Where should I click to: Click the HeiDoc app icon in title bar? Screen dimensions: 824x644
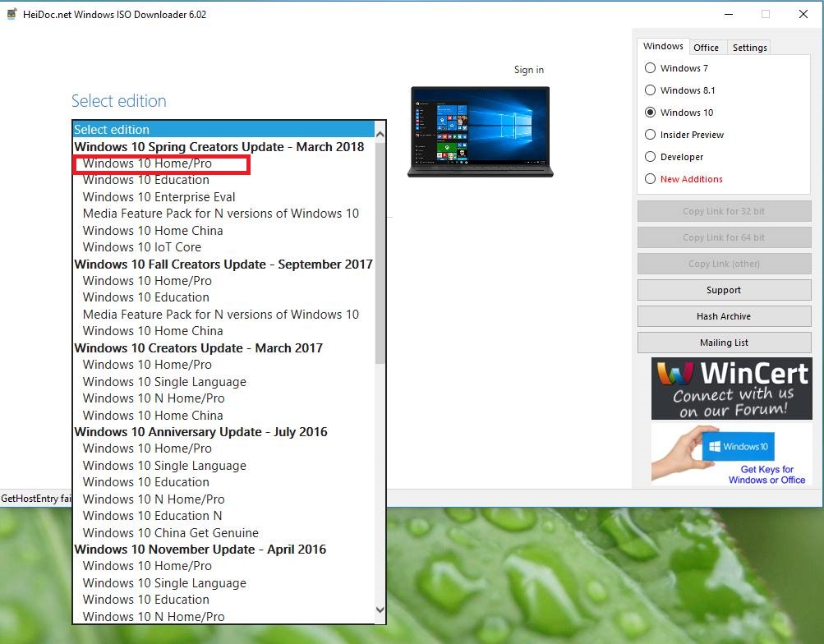point(12,14)
